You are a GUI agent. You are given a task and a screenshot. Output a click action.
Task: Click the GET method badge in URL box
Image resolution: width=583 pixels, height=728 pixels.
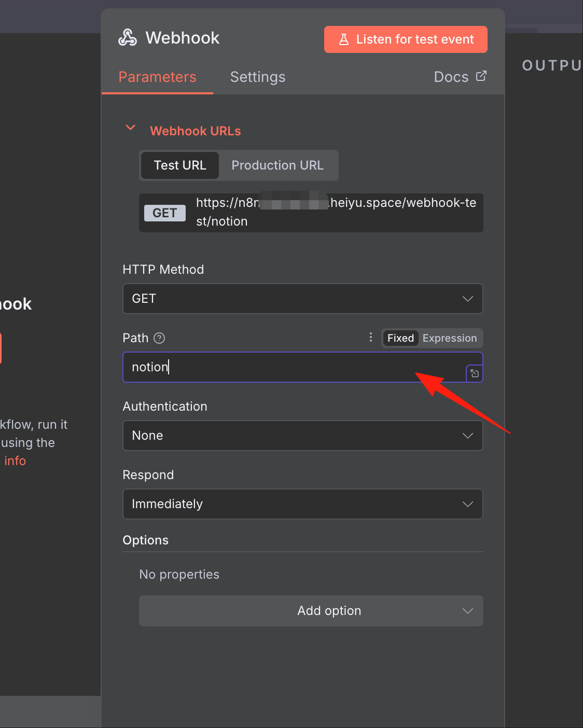click(x=164, y=213)
